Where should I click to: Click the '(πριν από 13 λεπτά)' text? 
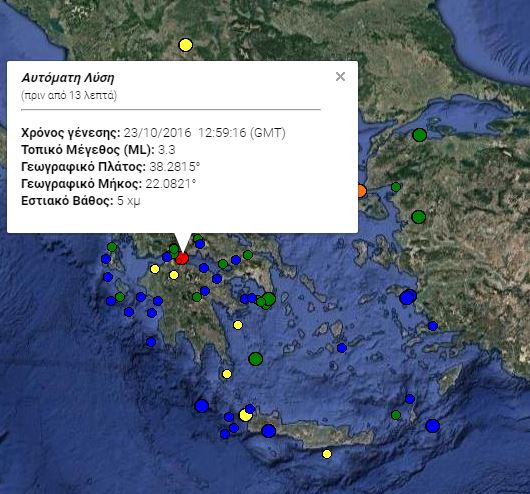point(69,95)
